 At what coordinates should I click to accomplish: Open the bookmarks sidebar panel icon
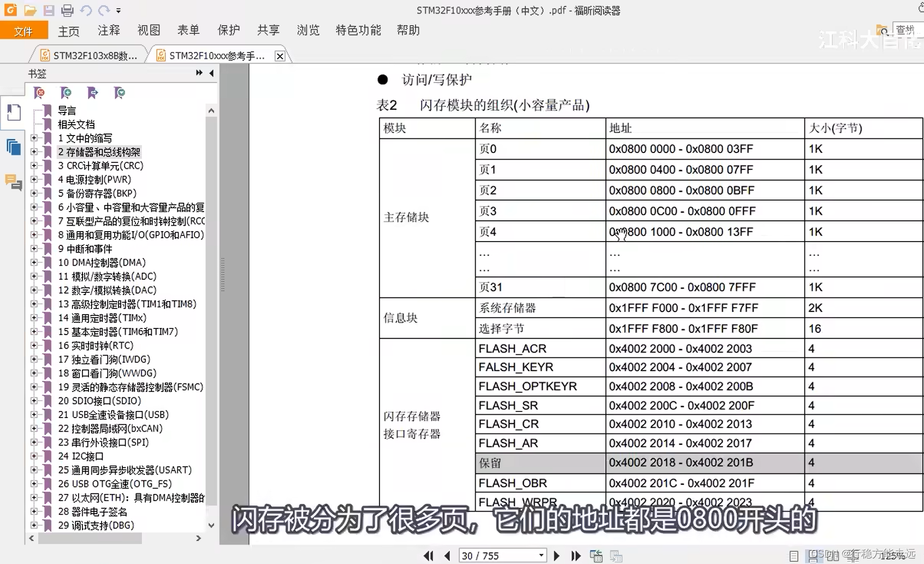[x=13, y=113]
